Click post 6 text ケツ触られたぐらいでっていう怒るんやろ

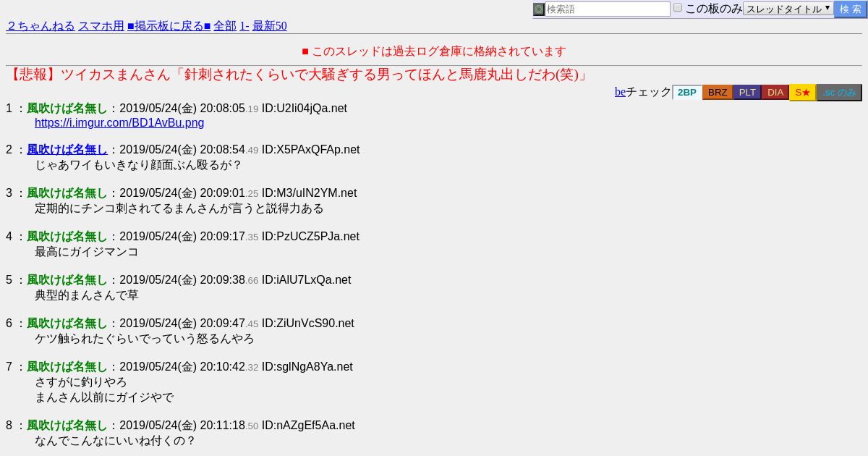pyautogui.click(x=145, y=339)
